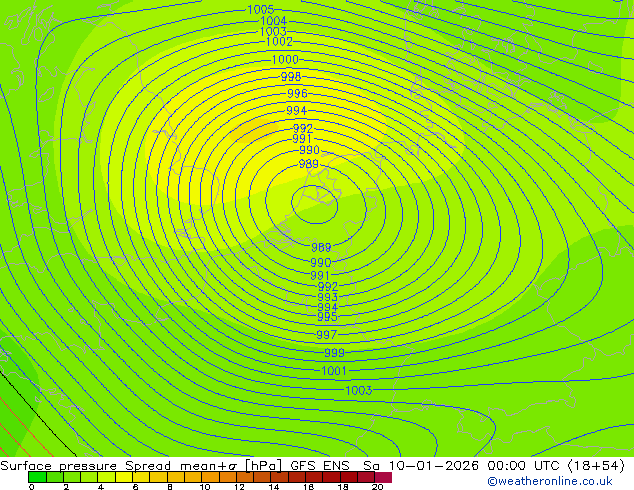The image size is (634, 490).
Task: Click the '10-01-2026' date text
Action: pos(434,466)
